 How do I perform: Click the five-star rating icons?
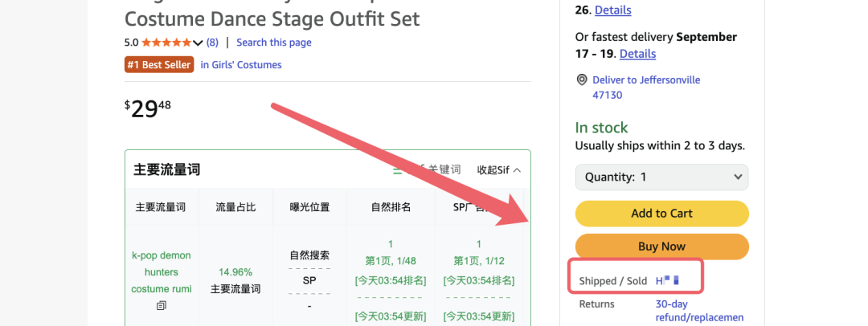(x=166, y=42)
